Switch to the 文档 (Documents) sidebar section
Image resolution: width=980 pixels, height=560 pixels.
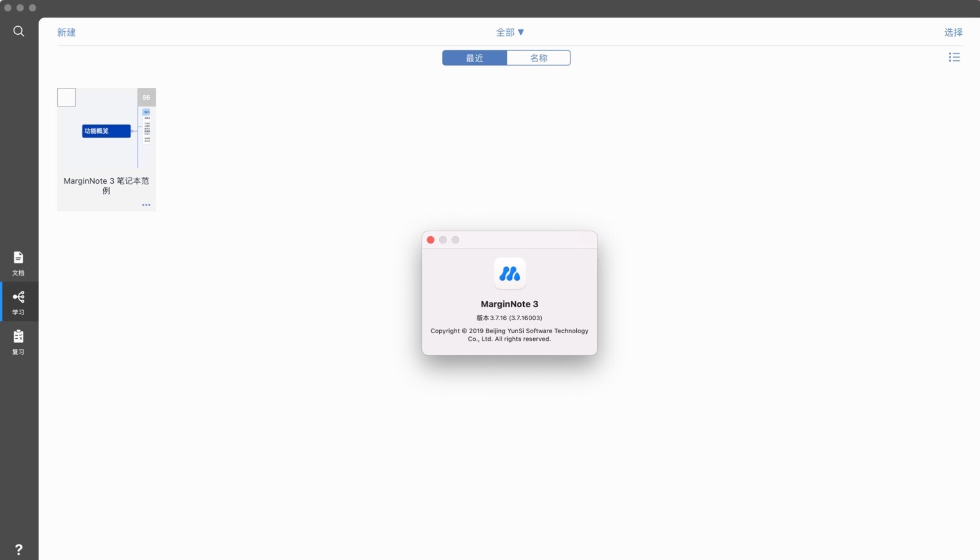(19, 262)
